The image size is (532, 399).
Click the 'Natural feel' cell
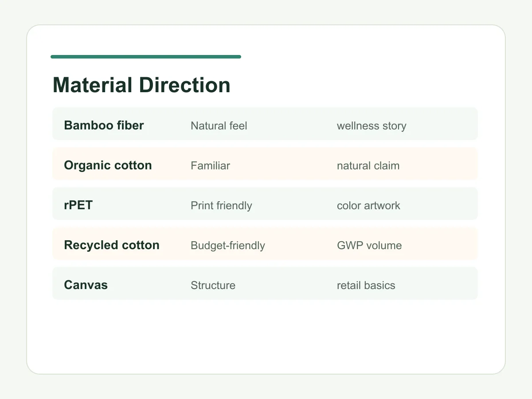pyautogui.click(x=219, y=126)
